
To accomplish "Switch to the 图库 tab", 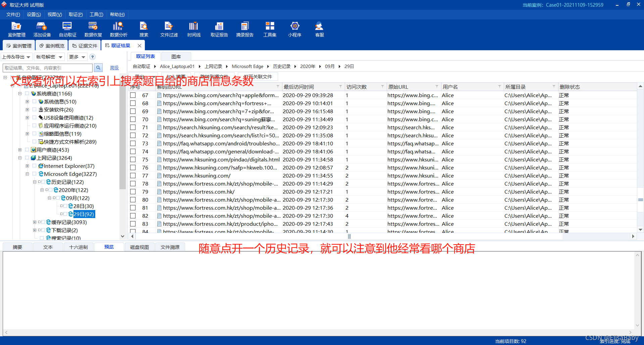I will click(x=176, y=57).
